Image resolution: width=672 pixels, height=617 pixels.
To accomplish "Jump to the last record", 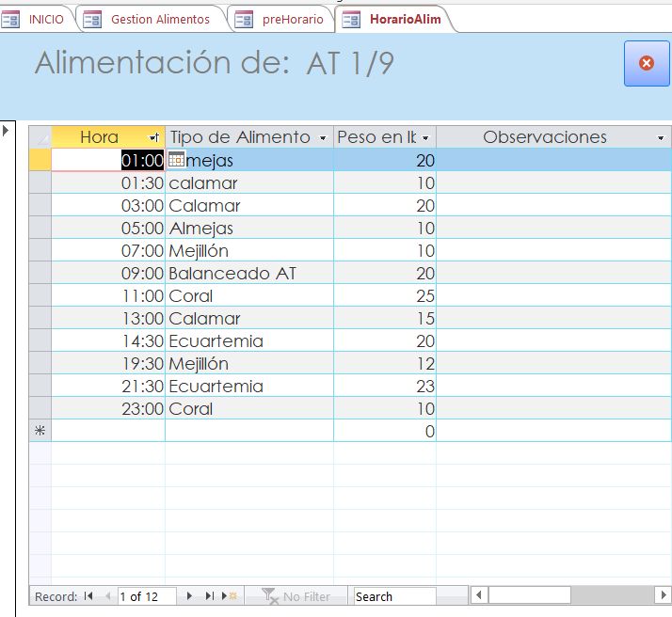I will click(209, 596).
